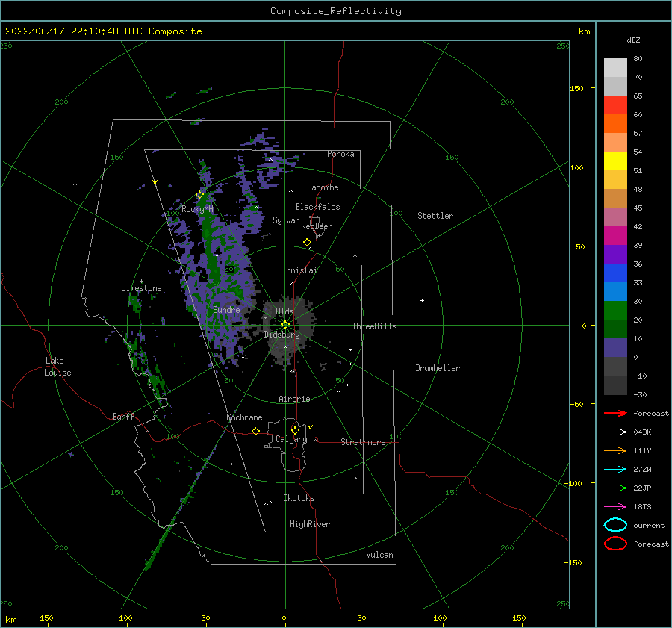Select the purple 10 dBZ color swatch

(x=615, y=348)
